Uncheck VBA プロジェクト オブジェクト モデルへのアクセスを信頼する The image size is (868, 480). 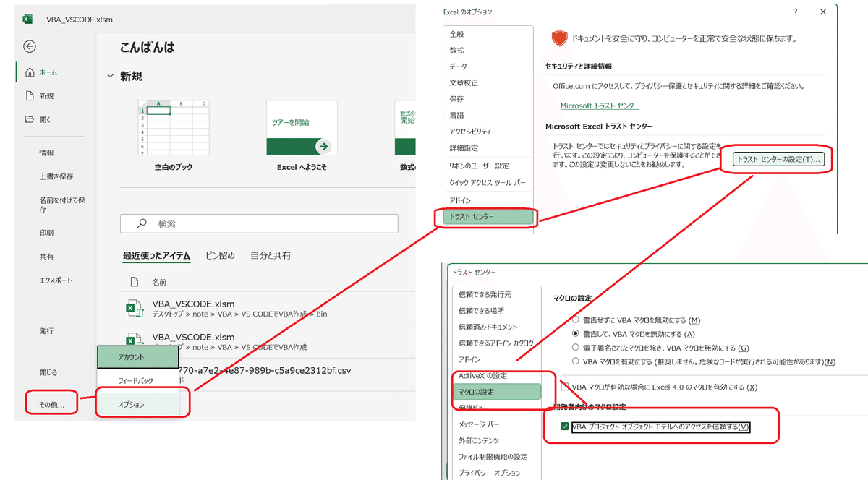coord(563,427)
